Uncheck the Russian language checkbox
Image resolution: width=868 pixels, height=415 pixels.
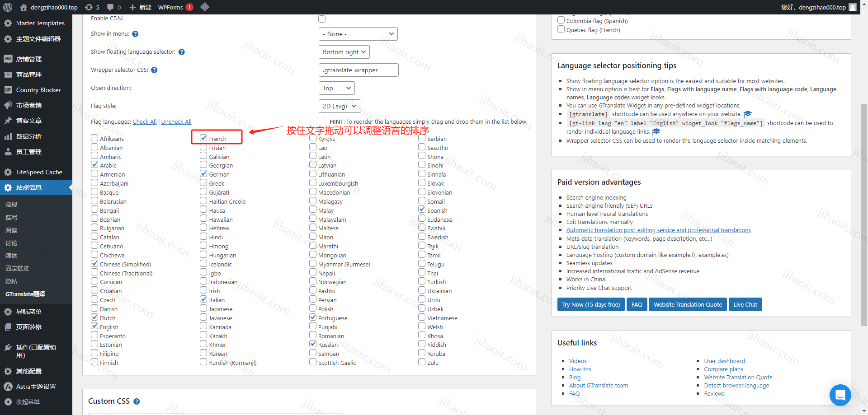(313, 344)
